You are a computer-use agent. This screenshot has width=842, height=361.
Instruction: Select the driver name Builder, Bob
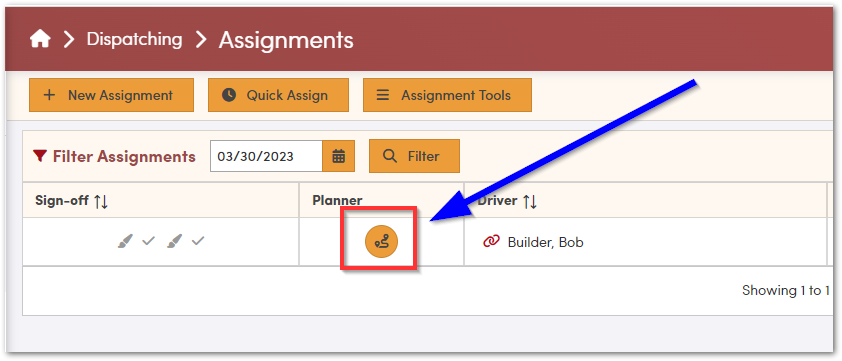point(546,242)
